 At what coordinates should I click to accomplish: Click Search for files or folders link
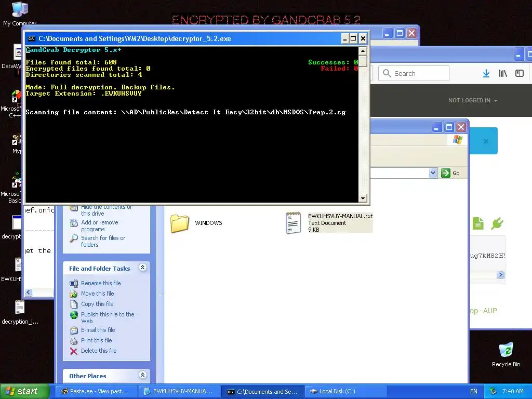point(103,242)
